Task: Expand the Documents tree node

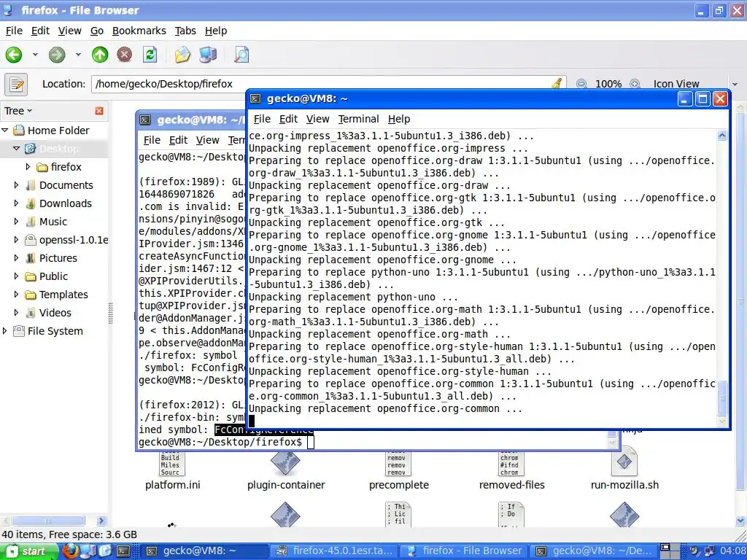Action: tap(16, 184)
